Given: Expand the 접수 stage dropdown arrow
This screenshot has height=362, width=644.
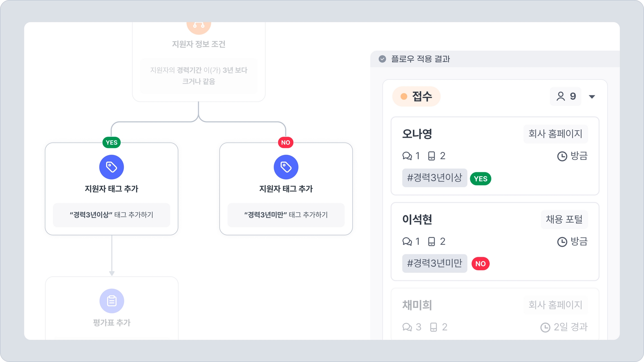Looking at the screenshot, I should pyautogui.click(x=592, y=97).
